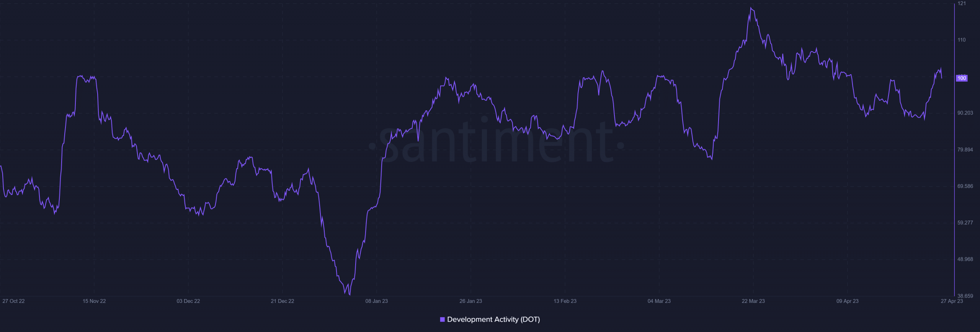Screen dimensions: 980x332
Task: Click the 13 Feb 23 axis label
Action: (565, 301)
